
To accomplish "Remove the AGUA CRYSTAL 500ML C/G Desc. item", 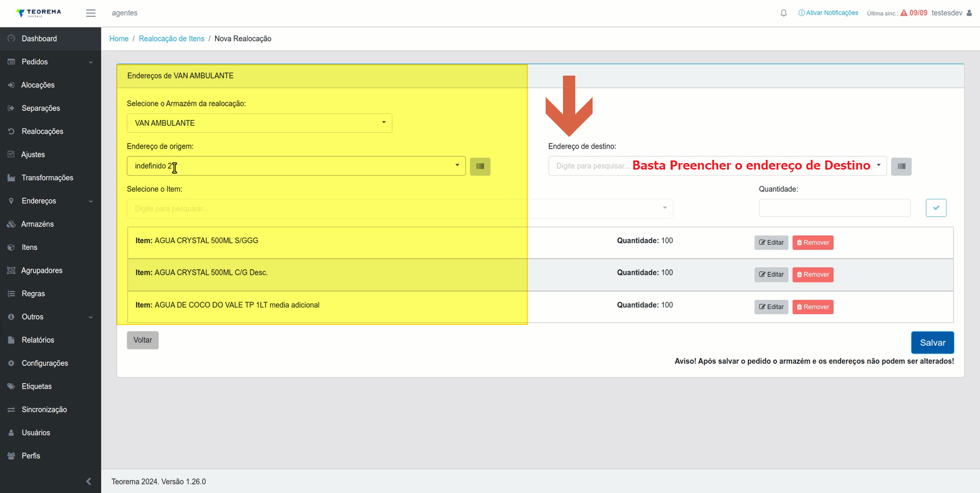I will [x=813, y=275].
